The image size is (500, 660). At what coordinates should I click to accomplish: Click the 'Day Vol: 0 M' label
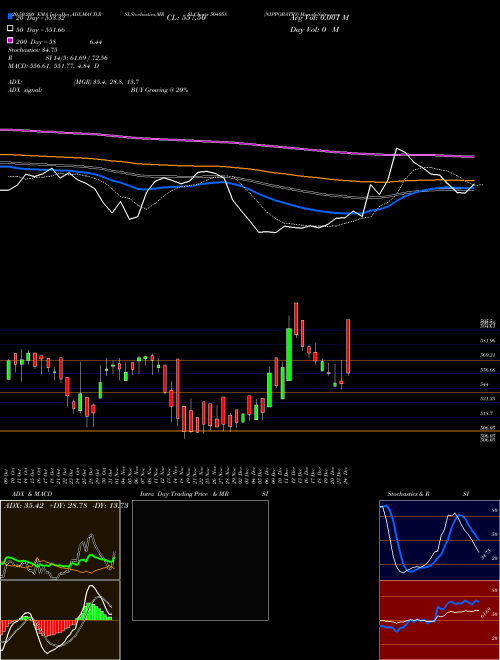pos(314,30)
